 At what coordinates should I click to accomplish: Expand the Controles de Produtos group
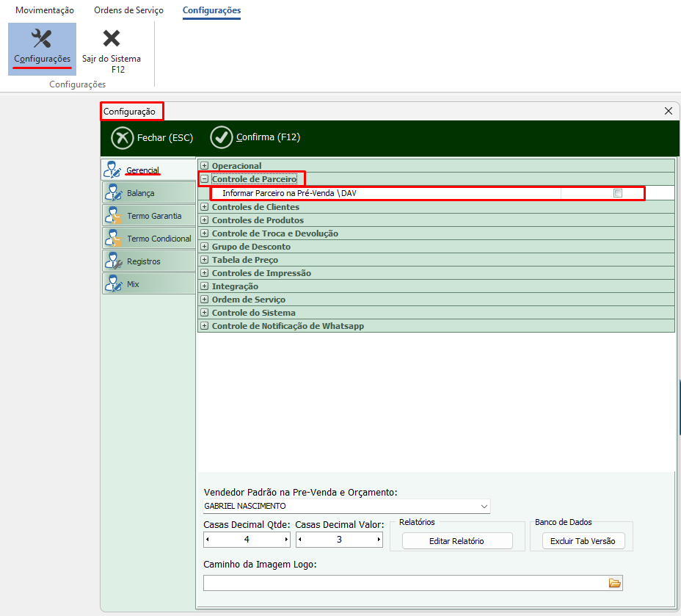[x=205, y=220]
